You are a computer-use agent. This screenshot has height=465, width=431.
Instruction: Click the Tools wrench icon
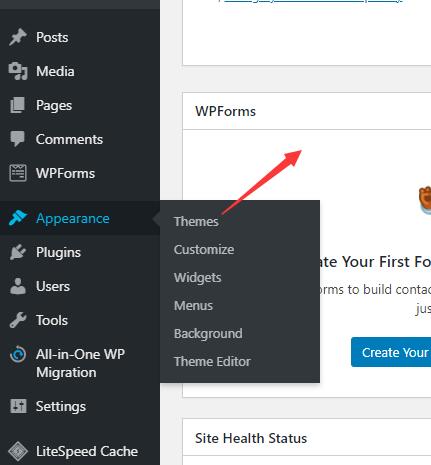[x=18, y=320]
